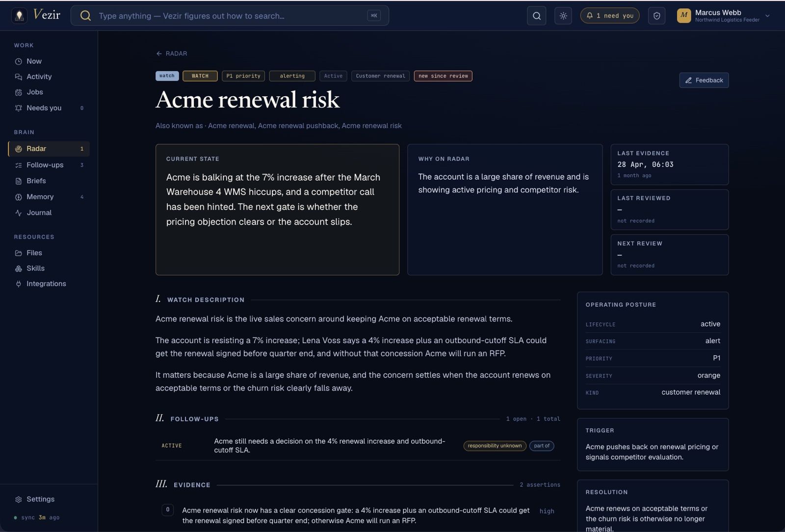Image resolution: width=785 pixels, height=532 pixels.
Task: Click the Last Evidence '28 Apr, 06:03' card
Action: coord(669,164)
